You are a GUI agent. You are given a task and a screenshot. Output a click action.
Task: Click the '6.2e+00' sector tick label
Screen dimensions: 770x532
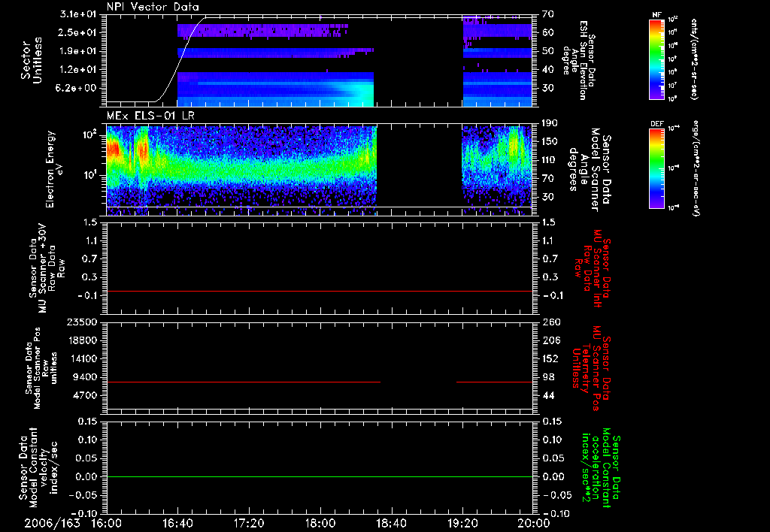click(74, 89)
